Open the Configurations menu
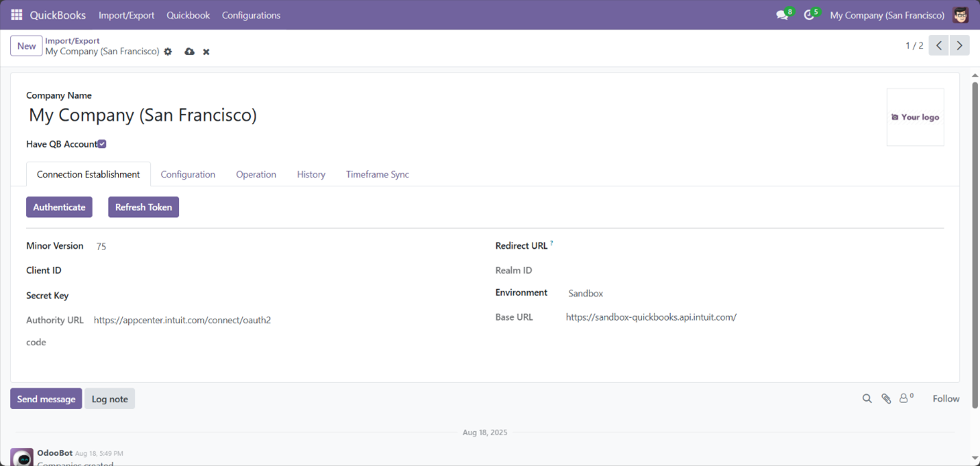This screenshot has width=980, height=466. 251,14
